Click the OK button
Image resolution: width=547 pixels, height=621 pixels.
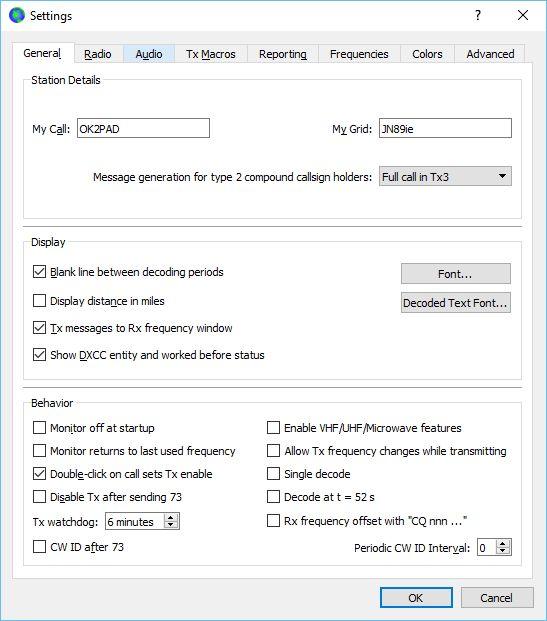(416, 598)
